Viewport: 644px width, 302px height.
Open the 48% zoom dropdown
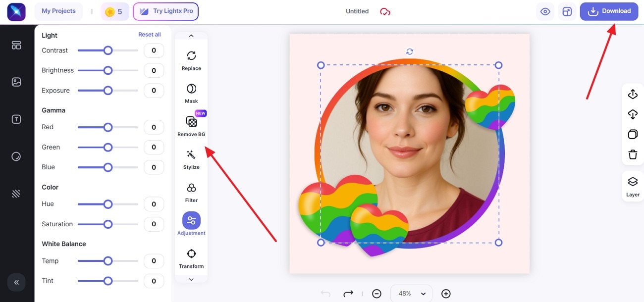click(412, 294)
